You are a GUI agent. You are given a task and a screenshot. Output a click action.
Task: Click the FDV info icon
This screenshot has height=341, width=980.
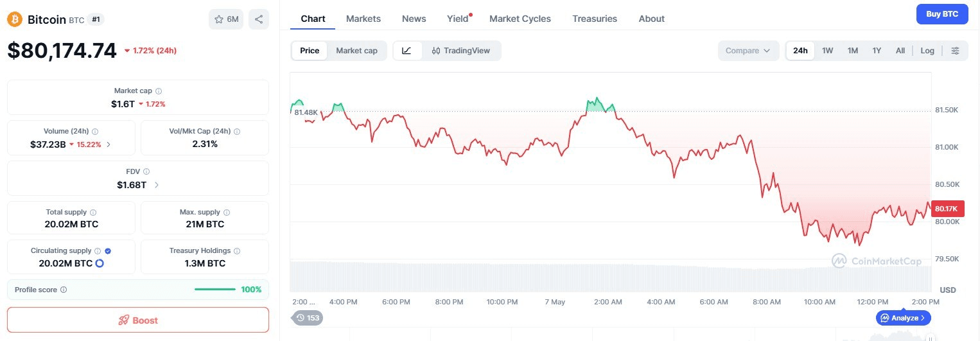point(146,171)
